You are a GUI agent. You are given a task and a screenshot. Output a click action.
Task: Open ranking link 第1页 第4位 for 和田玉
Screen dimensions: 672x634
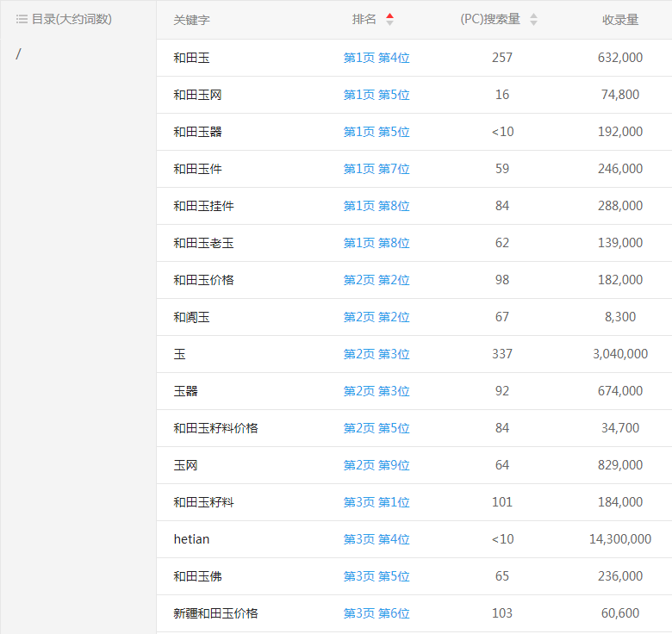[376, 58]
